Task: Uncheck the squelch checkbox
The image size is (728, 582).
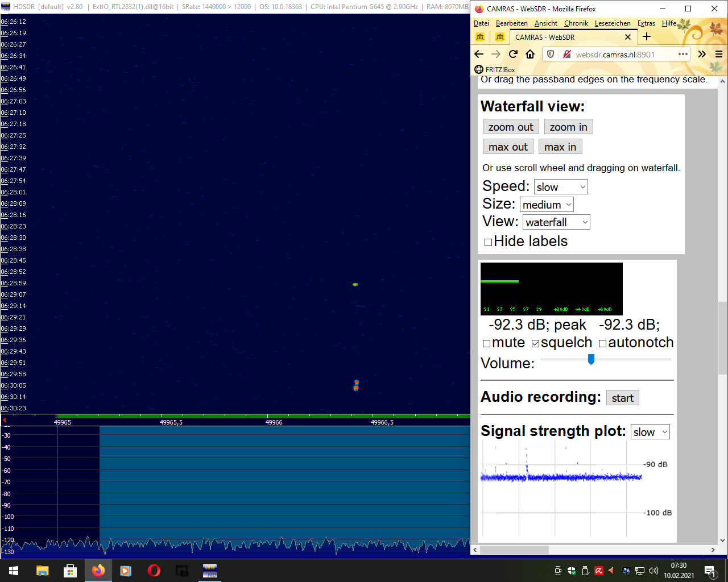Action: (x=535, y=343)
